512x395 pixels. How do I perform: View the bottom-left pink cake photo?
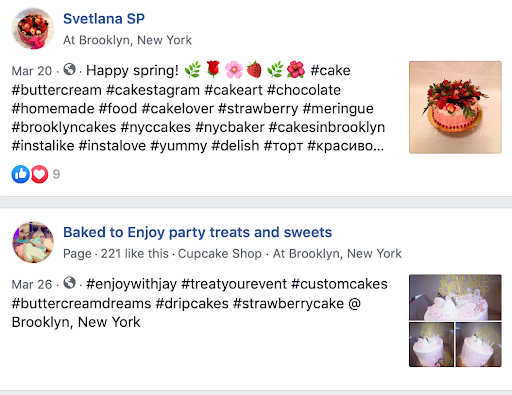pos(432,345)
